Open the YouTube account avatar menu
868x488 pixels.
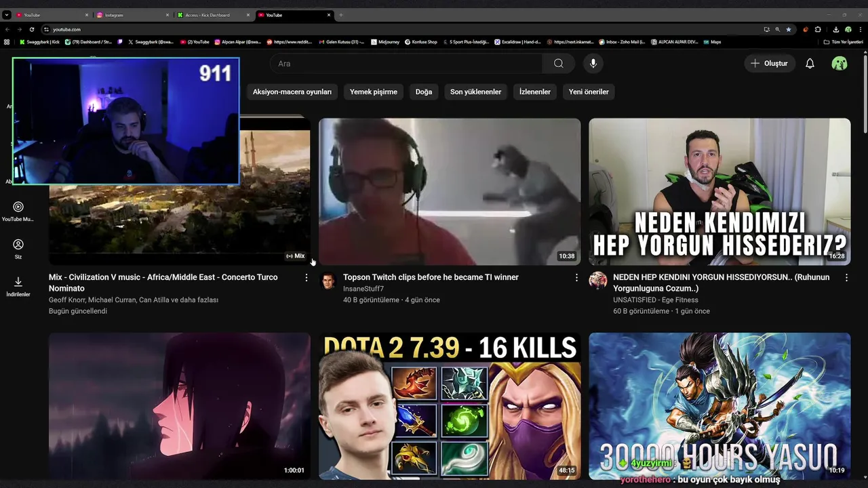[x=840, y=63]
